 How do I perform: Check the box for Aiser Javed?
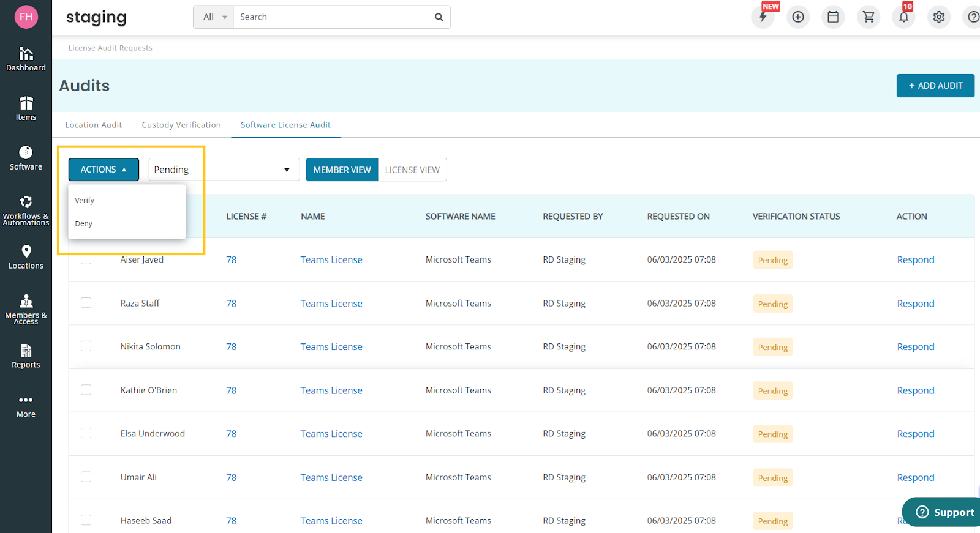click(86, 259)
